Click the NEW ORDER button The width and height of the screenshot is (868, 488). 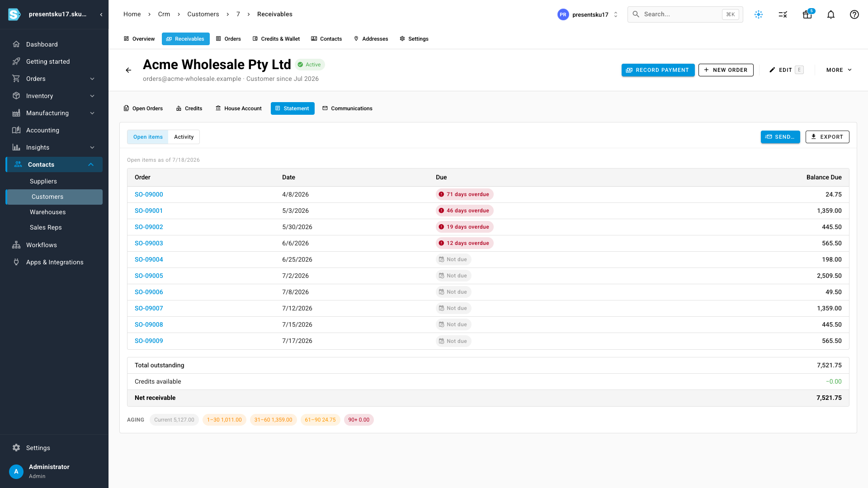click(726, 70)
